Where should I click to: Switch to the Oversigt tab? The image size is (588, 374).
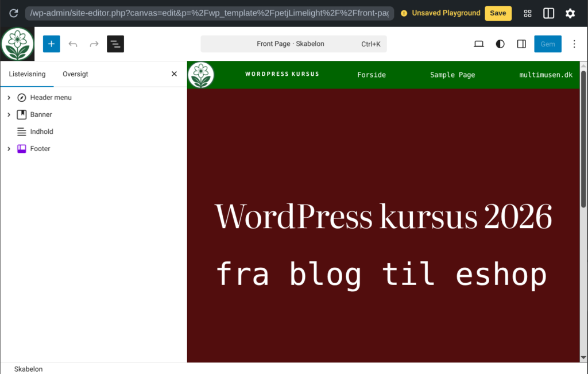pyautogui.click(x=75, y=74)
